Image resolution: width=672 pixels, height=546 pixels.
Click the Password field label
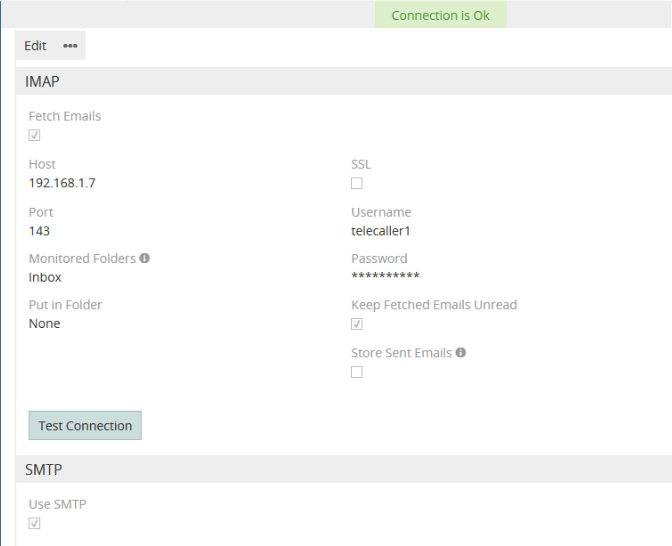click(379, 258)
